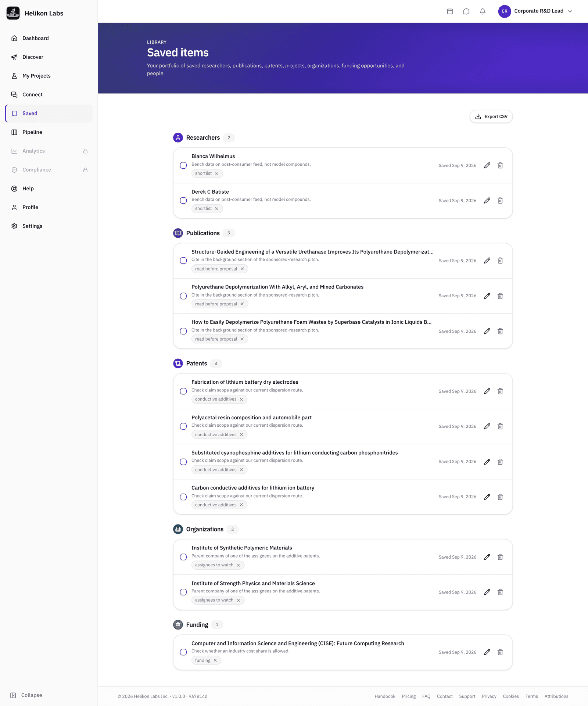Screen dimensions: 588x706
Task: Open the Bianca Wilhelmus researcher title
Action: [x=213, y=156]
